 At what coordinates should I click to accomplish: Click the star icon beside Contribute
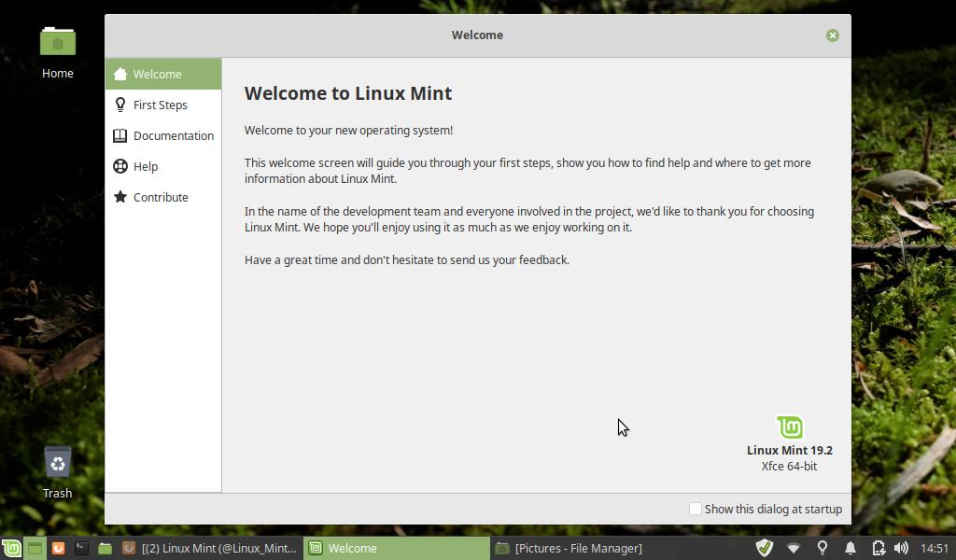pyautogui.click(x=120, y=197)
